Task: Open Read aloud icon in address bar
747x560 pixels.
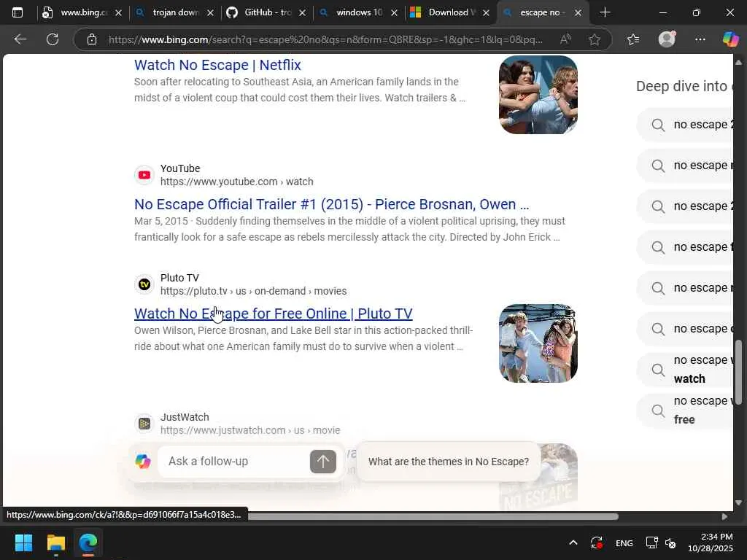Action: point(565,39)
